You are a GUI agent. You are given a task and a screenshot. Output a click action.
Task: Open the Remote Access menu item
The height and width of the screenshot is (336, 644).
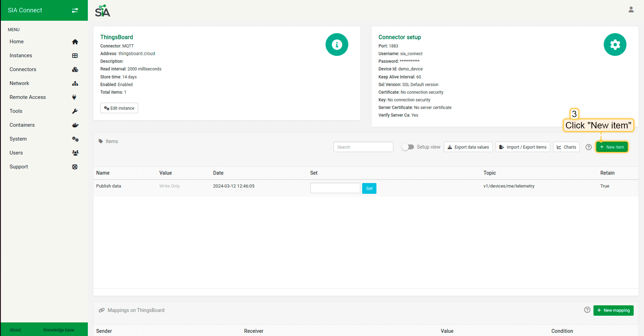click(28, 97)
